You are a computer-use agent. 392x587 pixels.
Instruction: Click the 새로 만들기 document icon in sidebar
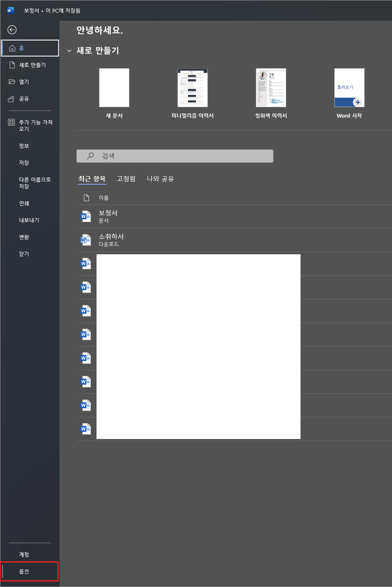[12, 65]
